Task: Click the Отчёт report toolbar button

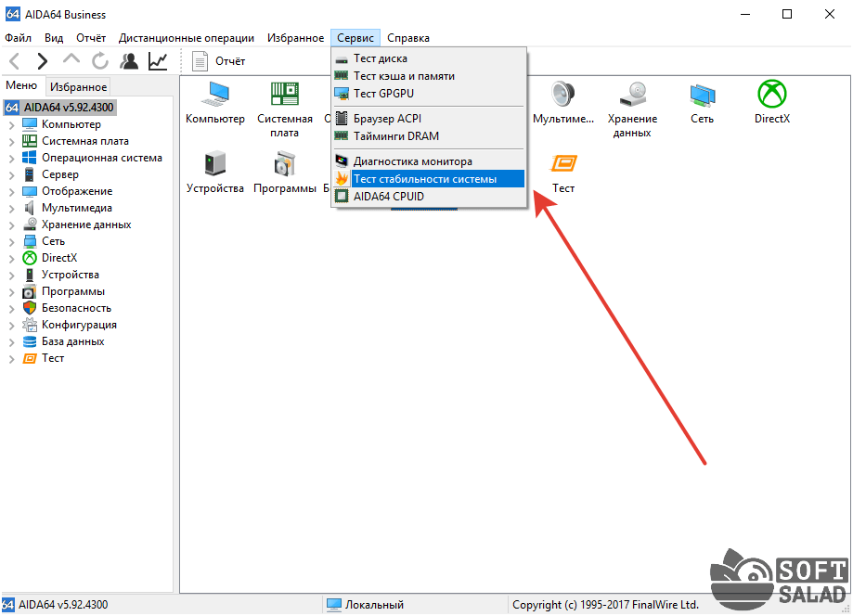Action: click(219, 61)
